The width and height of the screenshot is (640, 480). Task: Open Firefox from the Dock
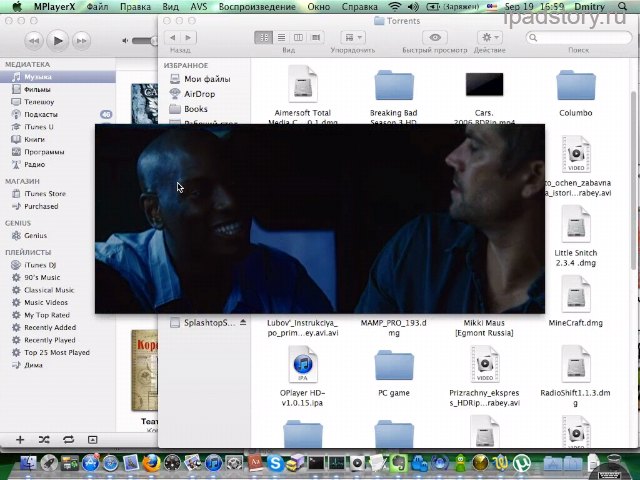(151, 463)
